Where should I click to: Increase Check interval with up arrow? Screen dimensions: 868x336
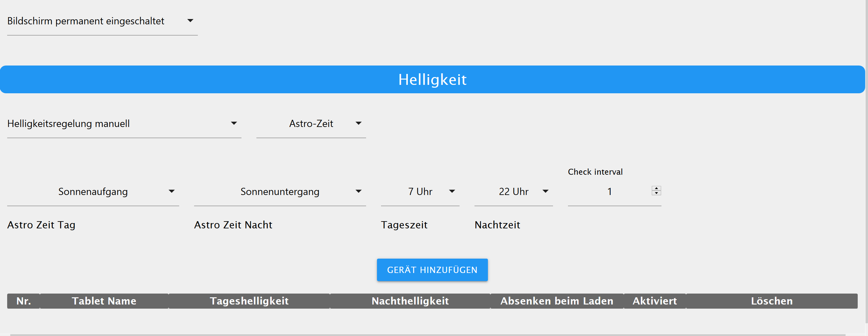656,188
